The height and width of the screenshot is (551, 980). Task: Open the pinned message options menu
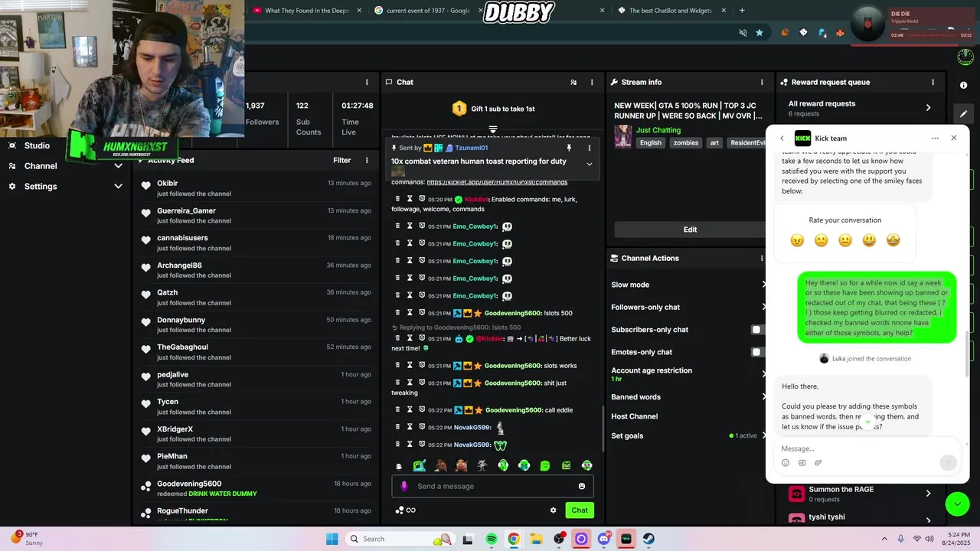click(589, 148)
